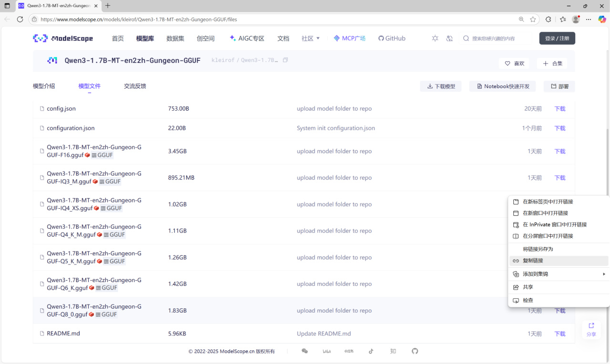Open the Zhihu footer icon
The width and height of the screenshot is (610, 364).
pyautogui.click(x=393, y=351)
